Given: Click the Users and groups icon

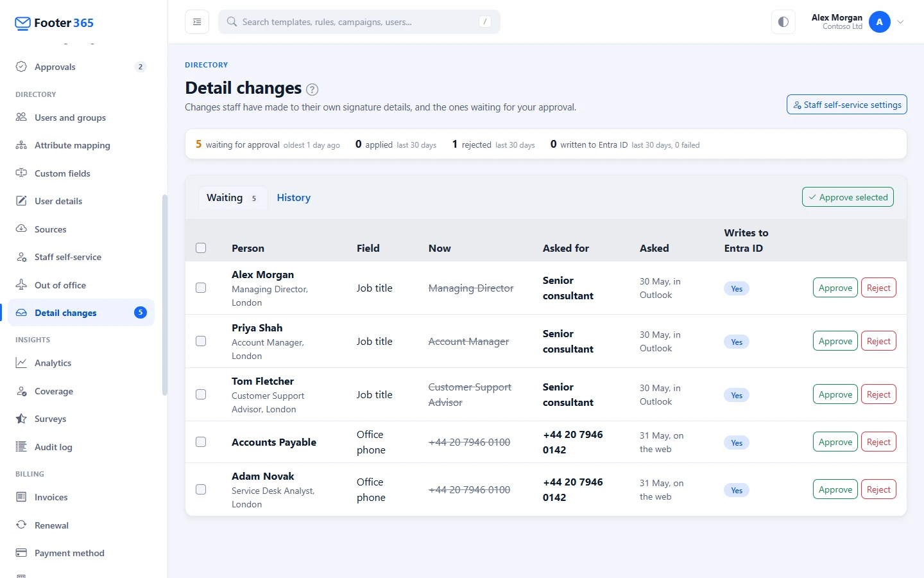Looking at the screenshot, I should tap(21, 118).
